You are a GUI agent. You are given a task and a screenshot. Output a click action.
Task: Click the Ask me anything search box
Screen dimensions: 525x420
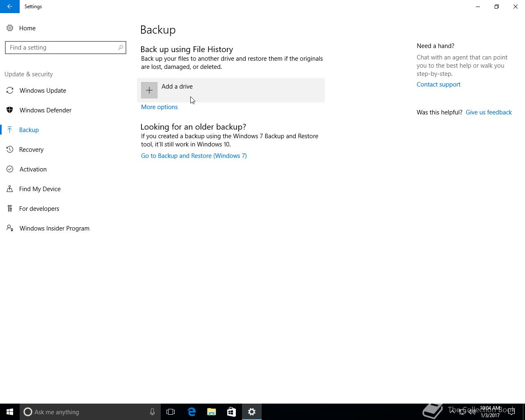tap(90, 412)
